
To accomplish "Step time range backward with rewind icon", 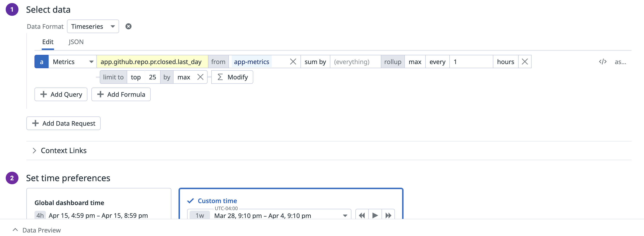I will 362,215.
